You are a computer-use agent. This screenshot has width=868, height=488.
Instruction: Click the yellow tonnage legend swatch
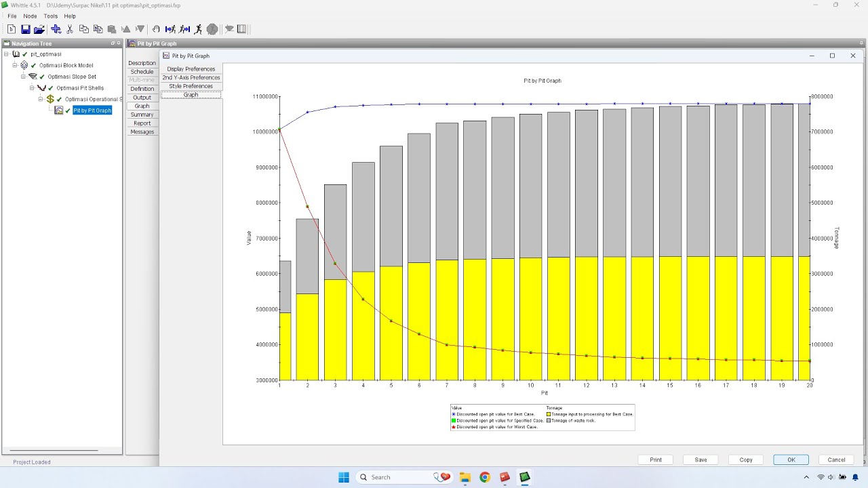coord(549,414)
